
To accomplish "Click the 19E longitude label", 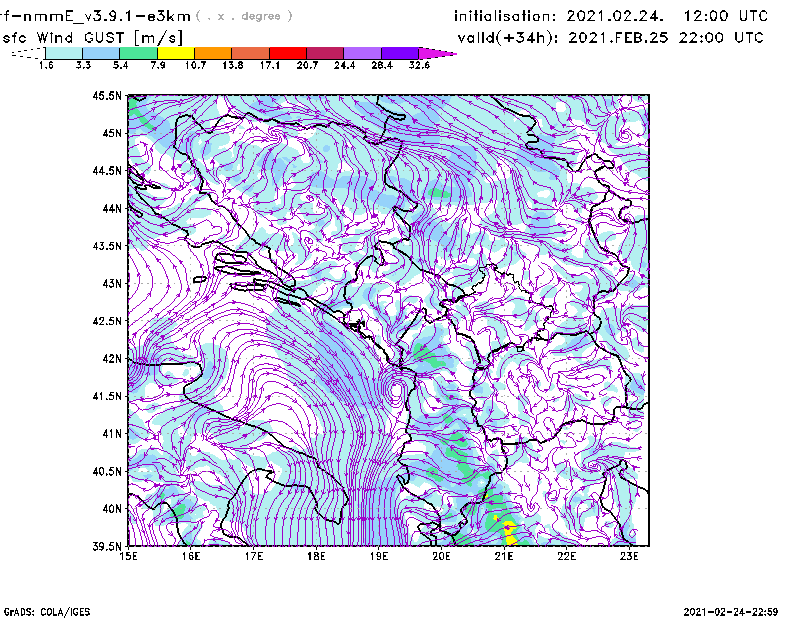I will point(379,556).
